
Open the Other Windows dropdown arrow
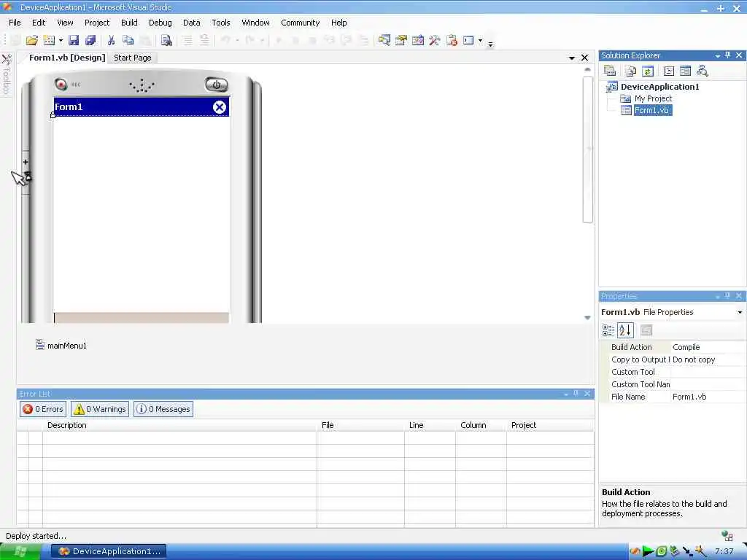coord(480,41)
